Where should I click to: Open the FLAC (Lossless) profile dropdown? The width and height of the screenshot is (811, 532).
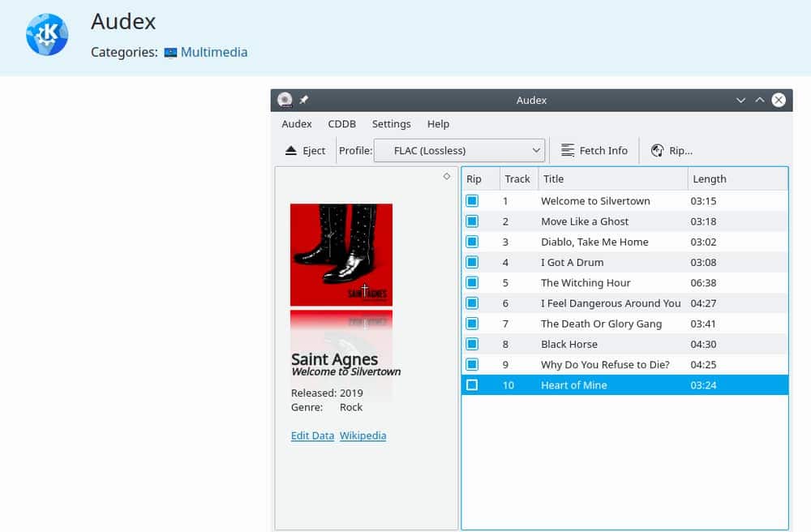(x=459, y=151)
